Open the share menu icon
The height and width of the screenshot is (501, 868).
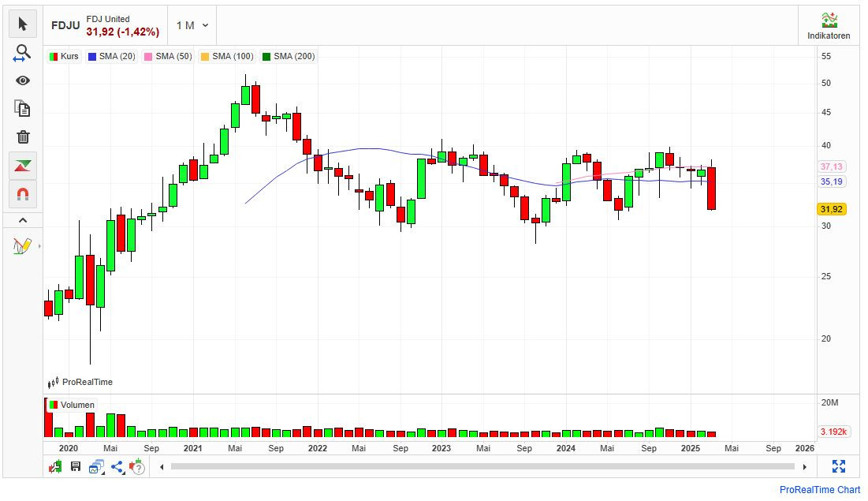tap(117, 467)
